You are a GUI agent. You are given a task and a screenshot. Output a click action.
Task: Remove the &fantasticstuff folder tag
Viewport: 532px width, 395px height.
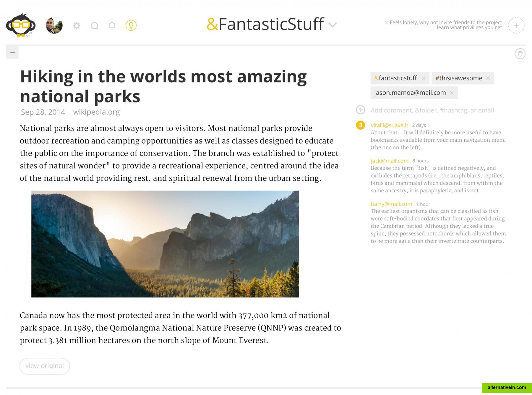pos(424,78)
